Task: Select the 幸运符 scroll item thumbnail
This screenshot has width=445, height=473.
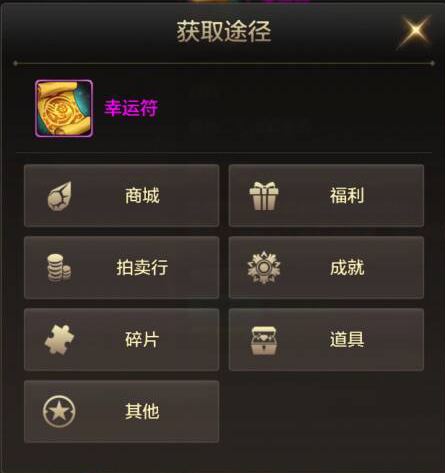Action: click(x=64, y=108)
